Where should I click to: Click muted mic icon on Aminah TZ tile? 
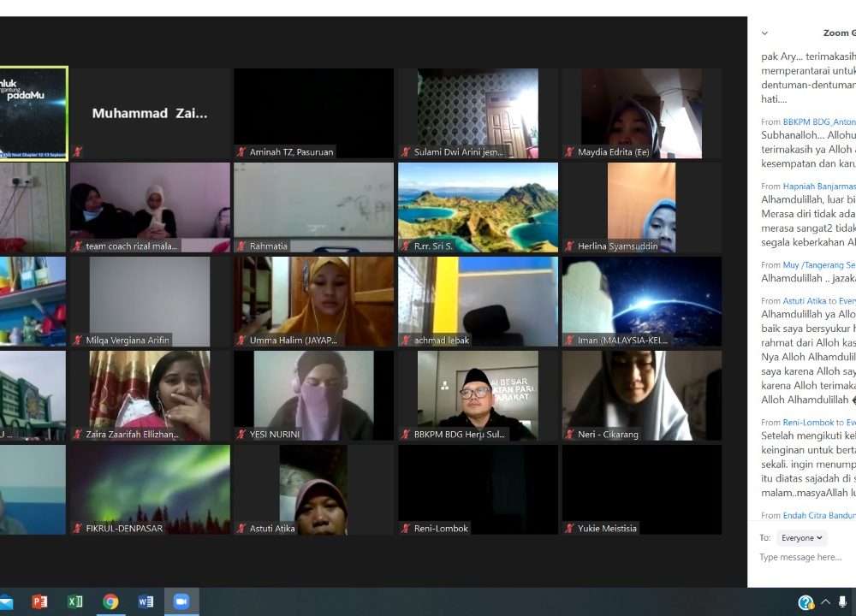pos(241,152)
